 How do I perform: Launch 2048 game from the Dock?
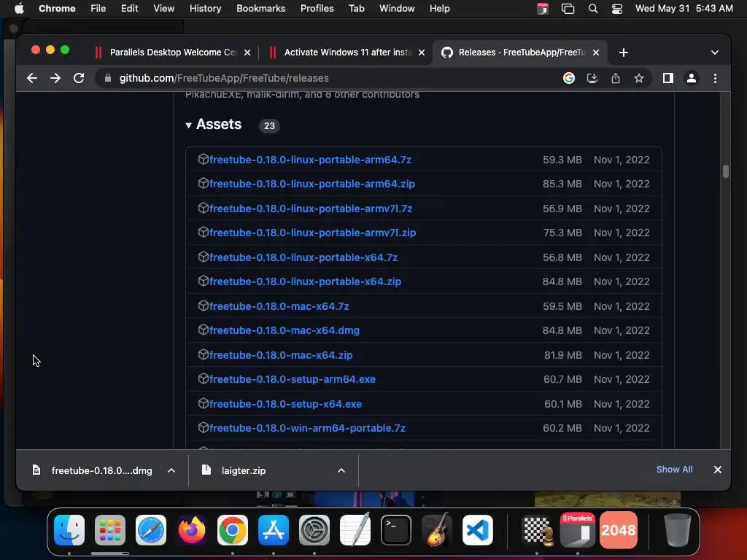(619, 530)
